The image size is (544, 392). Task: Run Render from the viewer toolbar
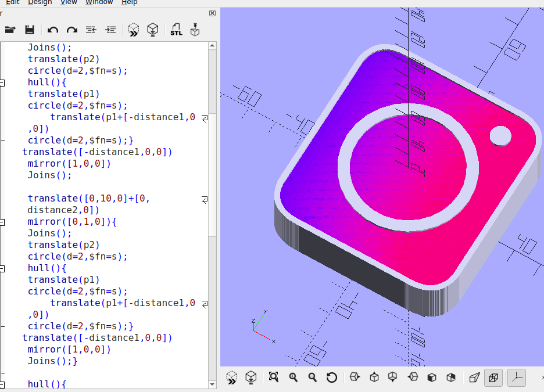[x=251, y=377]
